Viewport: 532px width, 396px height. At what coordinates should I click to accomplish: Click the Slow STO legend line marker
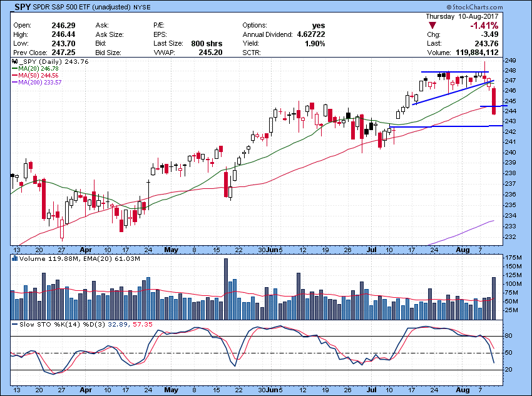14,325
